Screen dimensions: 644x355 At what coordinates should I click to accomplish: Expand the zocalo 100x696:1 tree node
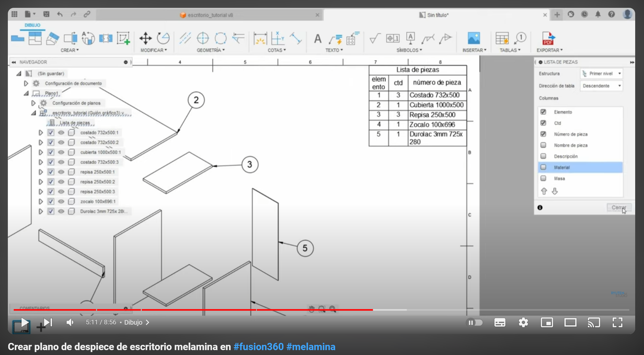pos(41,202)
